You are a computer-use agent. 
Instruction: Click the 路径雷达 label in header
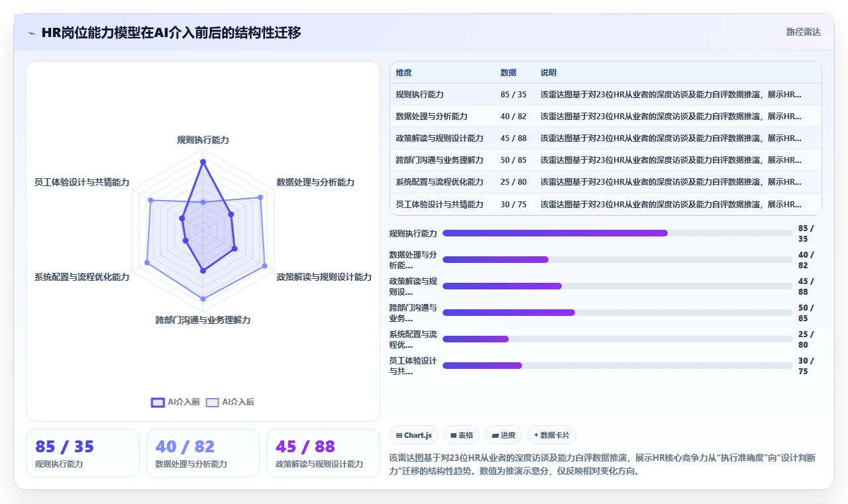point(803,32)
